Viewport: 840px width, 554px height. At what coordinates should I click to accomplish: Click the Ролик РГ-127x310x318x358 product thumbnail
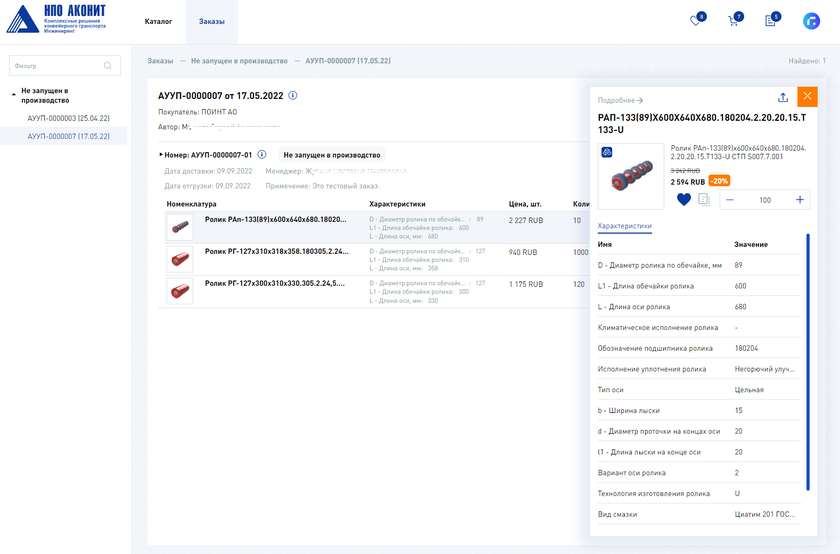[x=180, y=259]
